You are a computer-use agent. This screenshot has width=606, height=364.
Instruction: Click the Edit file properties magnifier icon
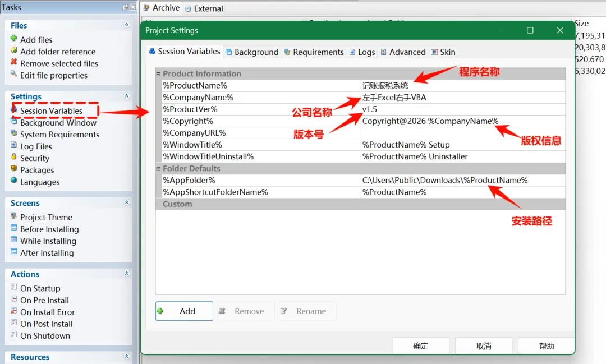point(14,73)
